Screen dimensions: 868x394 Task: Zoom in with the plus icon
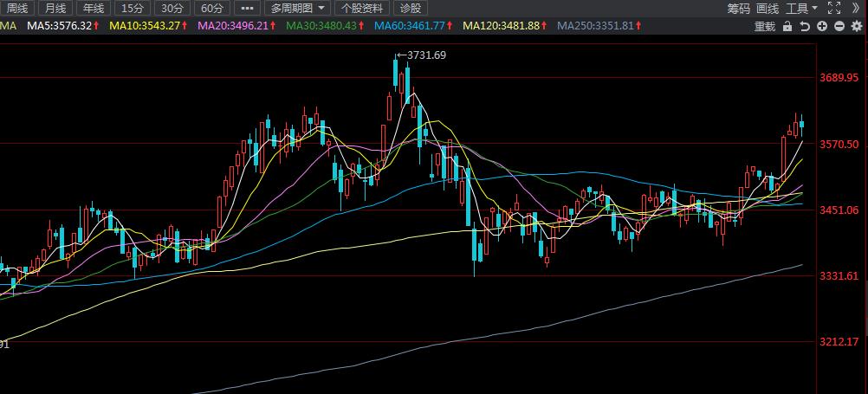coord(823,26)
